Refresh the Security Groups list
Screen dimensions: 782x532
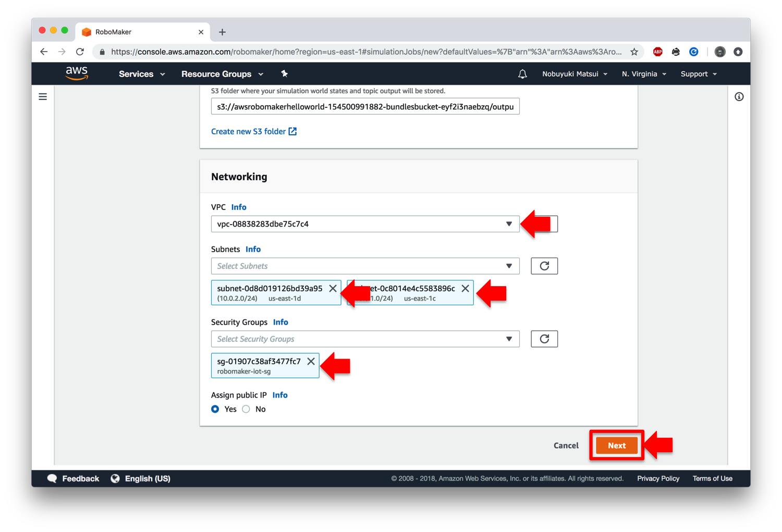[544, 339]
